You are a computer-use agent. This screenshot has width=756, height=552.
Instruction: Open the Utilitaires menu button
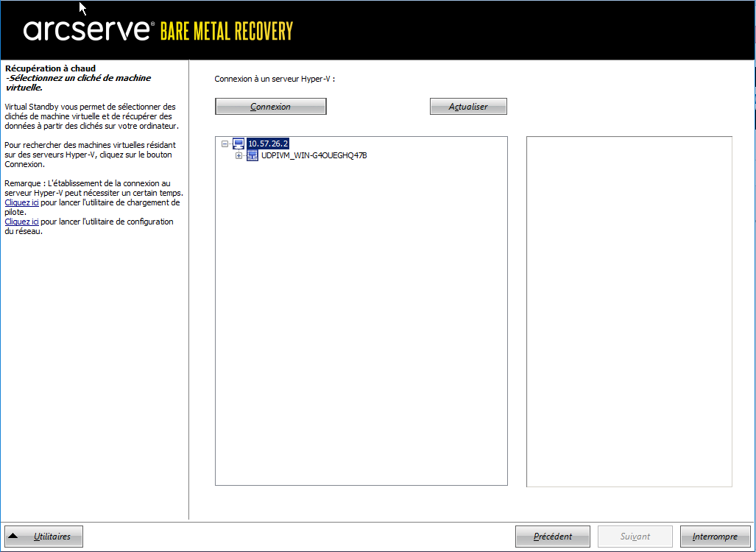44,536
